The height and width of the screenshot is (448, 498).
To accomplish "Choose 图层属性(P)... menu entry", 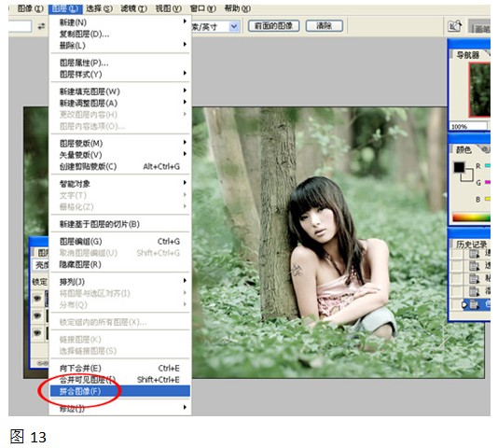I will click(x=120, y=63).
